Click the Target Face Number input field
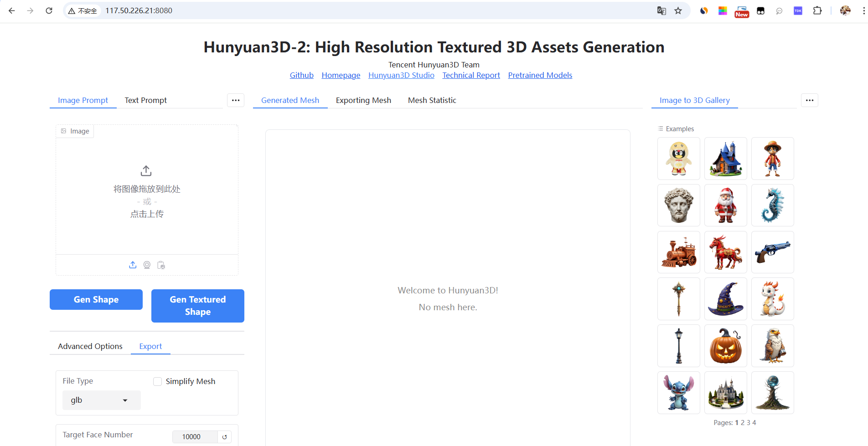This screenshot has width=868, height=446. 195,437
